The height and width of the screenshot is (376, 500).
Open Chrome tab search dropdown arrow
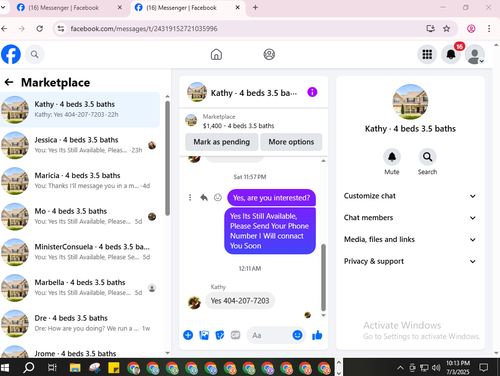[x=3, y=7]
